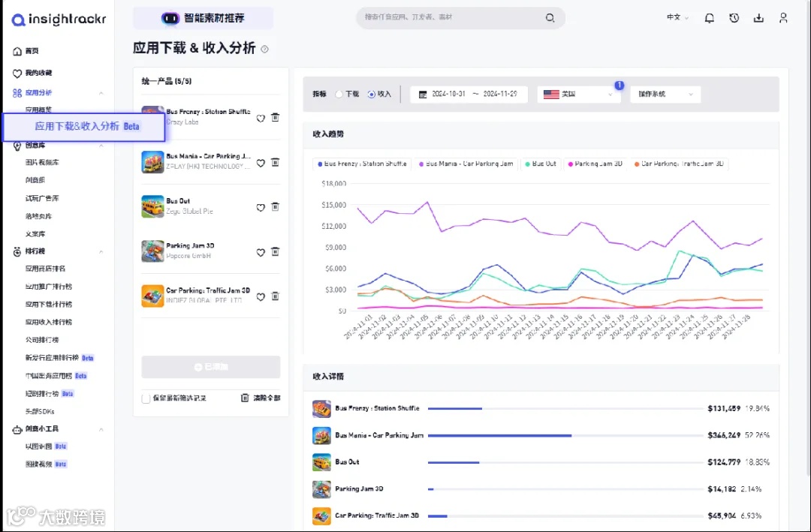Click Bus Out icon in 收入详情 list

pyautogui.click(x=321, y=462)
